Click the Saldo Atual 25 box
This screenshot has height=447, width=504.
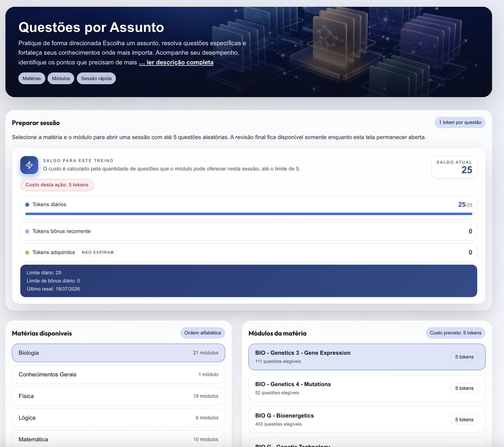454,167
